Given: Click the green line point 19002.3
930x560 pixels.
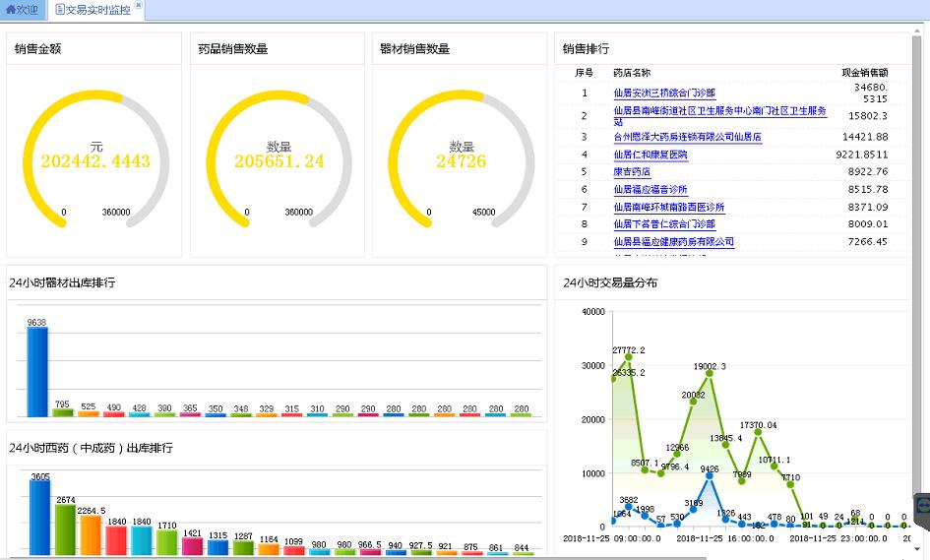Looking at the screenshot, I should click(x=710, y=373).
